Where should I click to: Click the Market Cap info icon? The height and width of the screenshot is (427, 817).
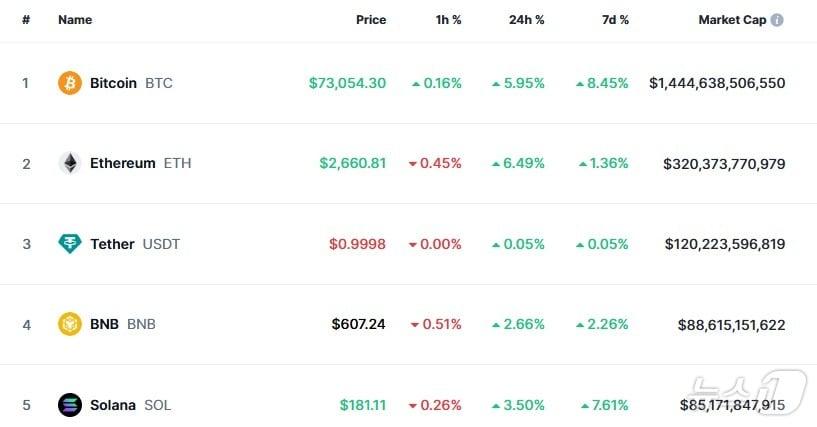click(x=778, y=20)
